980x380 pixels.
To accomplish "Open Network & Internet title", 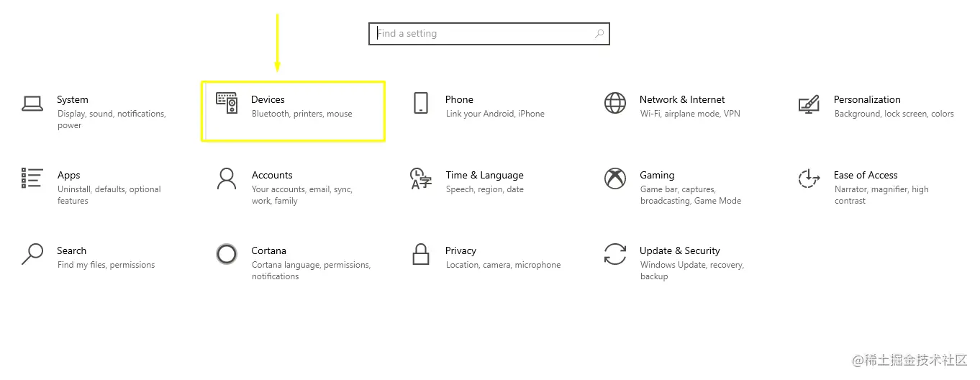I will (x=682, y=99).
